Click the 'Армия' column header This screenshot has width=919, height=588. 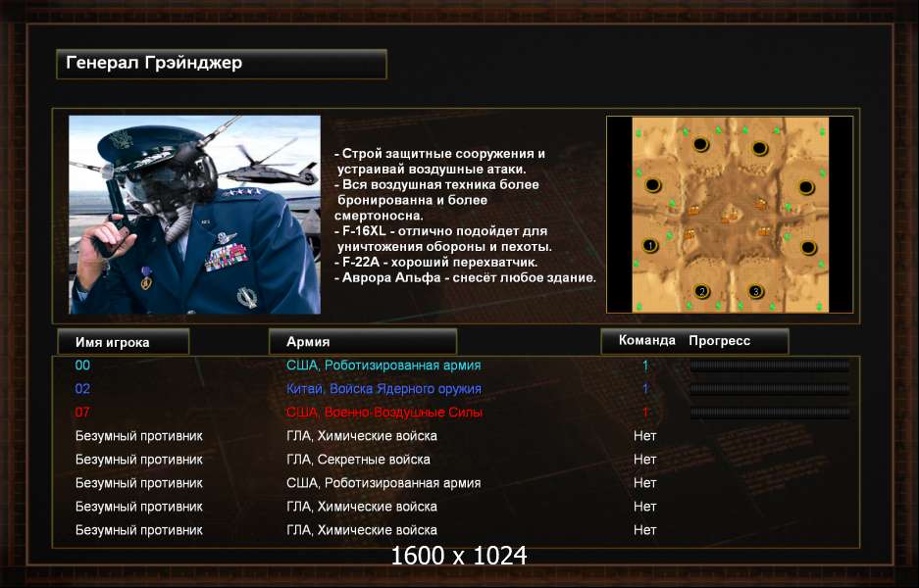tap(362, 341)
